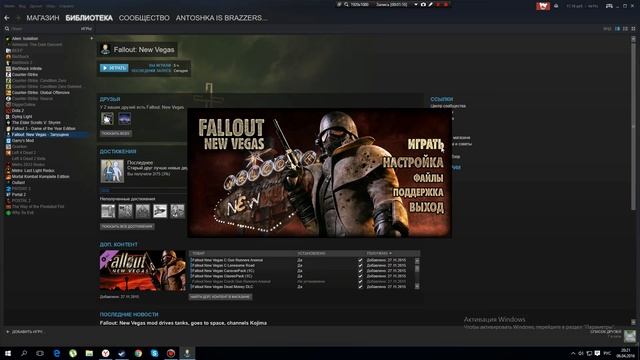640x360 pixels.
Task: Select Dota 2 in the game list
Action: [18, 111]
